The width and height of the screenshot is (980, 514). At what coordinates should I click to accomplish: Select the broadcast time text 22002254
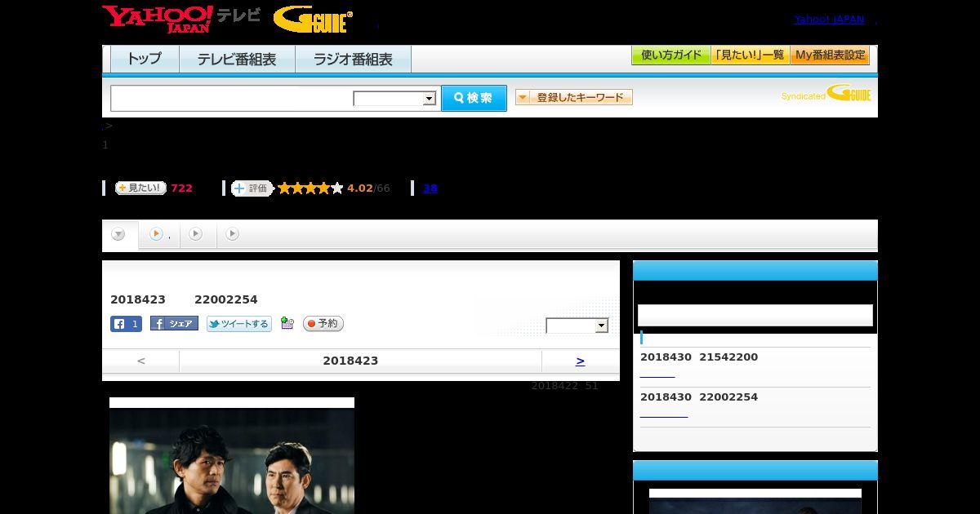click(x=226, y=299)
